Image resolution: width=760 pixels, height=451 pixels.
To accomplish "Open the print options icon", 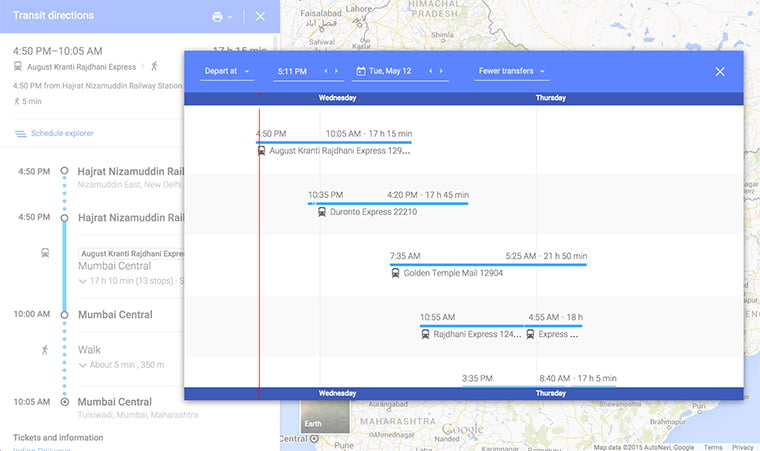I will click(217, 17).
